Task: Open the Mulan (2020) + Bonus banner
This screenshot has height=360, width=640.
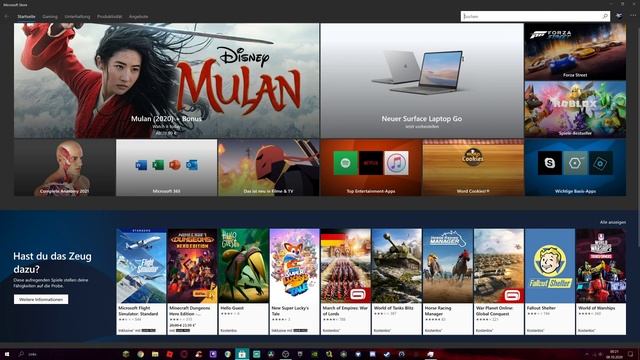Action: pyautogui.click(x=167, y=80)
